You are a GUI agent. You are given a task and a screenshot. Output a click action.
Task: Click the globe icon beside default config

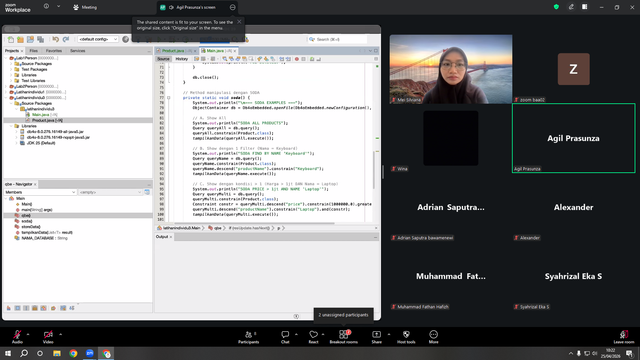click(126, 40)
